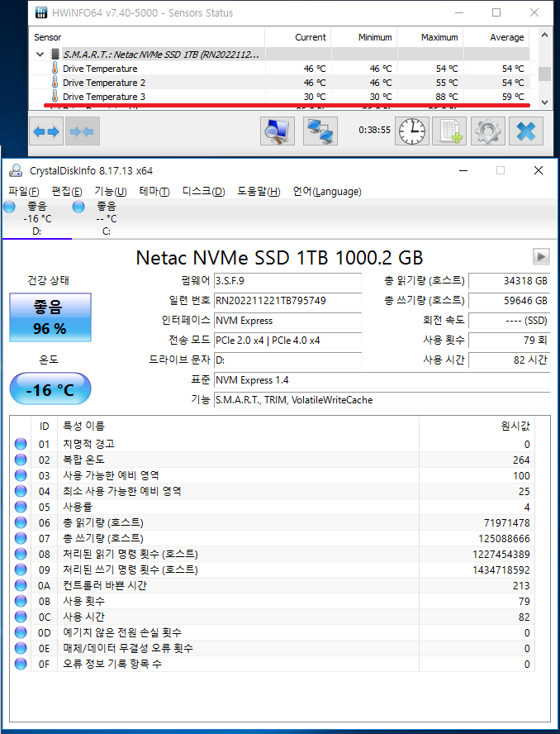This screenshot has height=734, width=560.
Task: Click the status orb for attribute 0A
Action: coord(21,585)
